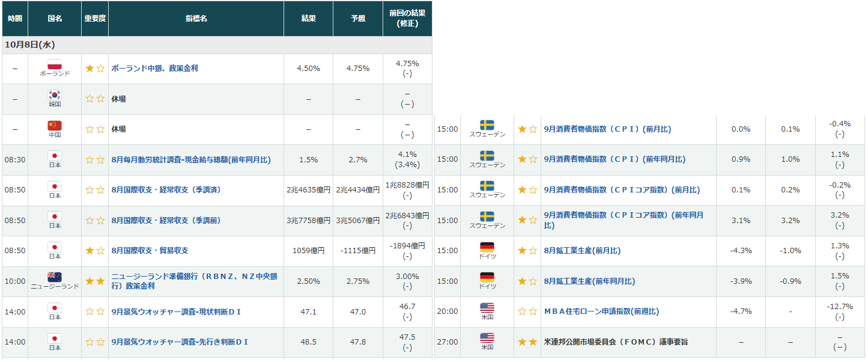Click Sweden flag beside CPI (前年同月比) row
The height and width of the screenshot is (362, 868).
[x=487, y=156]
